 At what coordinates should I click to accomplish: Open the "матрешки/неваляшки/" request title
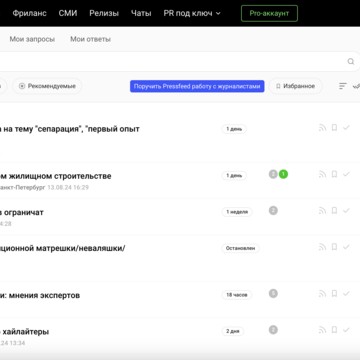click(63, 248)
